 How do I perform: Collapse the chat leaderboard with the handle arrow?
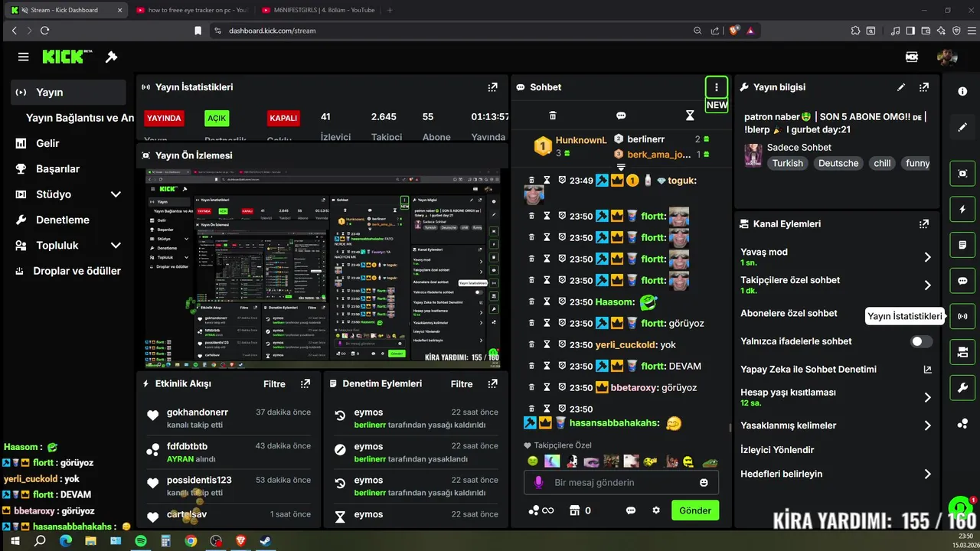click(621, 167)
